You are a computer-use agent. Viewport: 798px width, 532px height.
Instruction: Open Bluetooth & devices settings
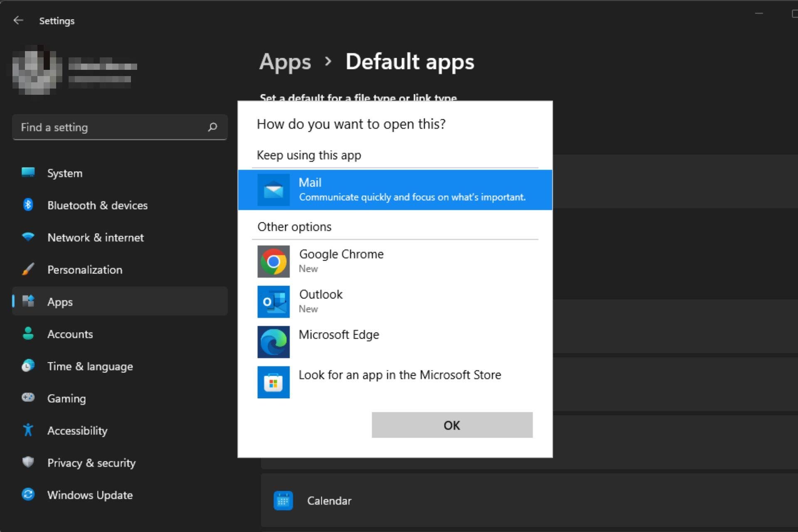tap(120, 205)
